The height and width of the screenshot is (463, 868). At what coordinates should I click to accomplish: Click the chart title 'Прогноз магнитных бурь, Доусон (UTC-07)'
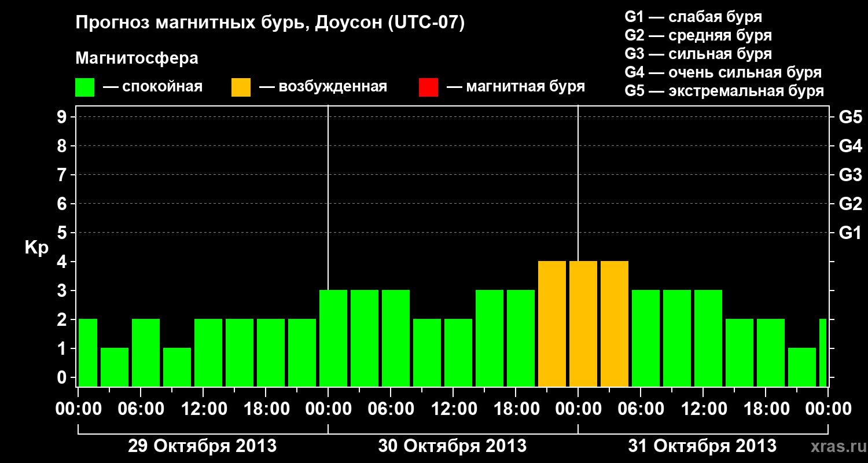coord(270,24)
